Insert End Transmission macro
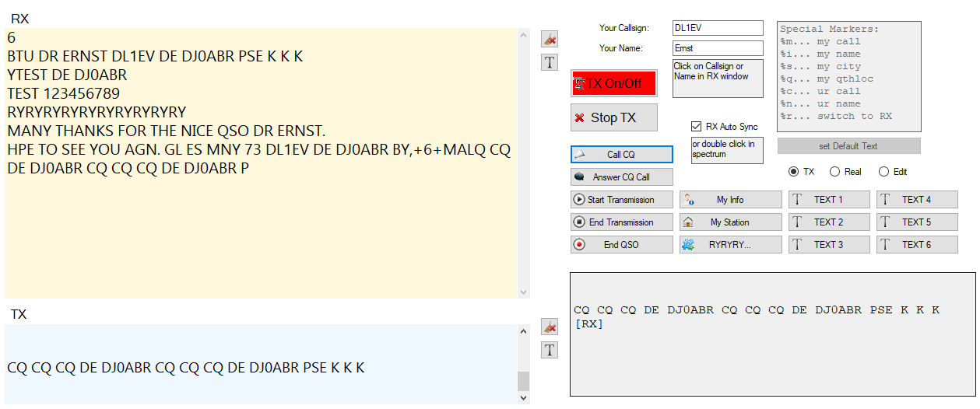This screenshot has height=409, width=980. [x=622, y=222]
